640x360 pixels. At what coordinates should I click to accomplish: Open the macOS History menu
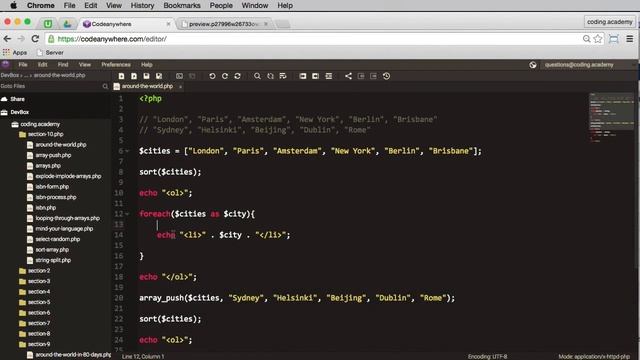click(x=142, y=5)
